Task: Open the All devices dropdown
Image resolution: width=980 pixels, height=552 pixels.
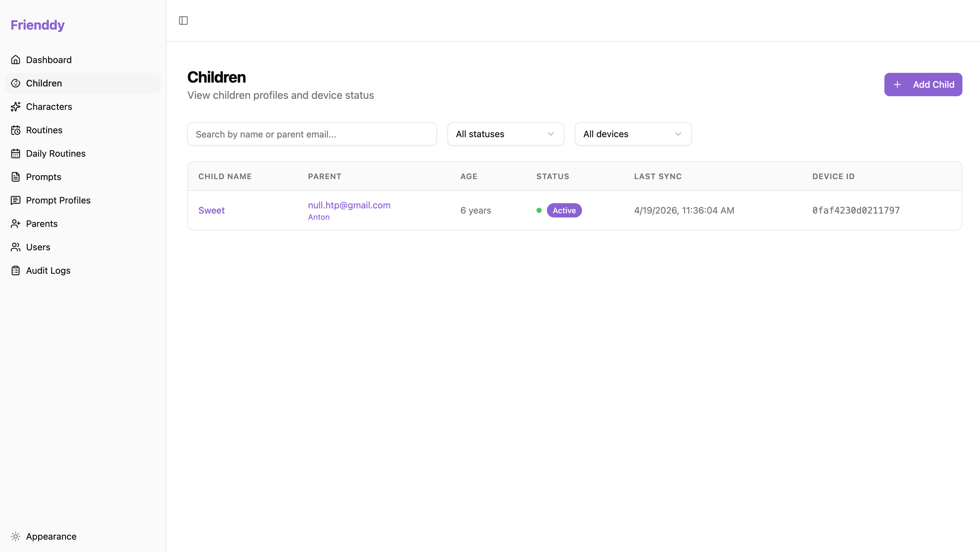Action: coord(633,134)
